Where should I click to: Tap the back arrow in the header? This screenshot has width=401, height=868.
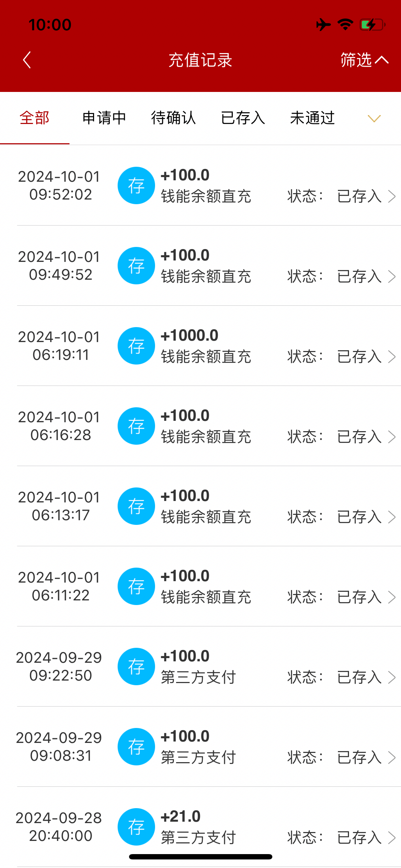[27, 60]
